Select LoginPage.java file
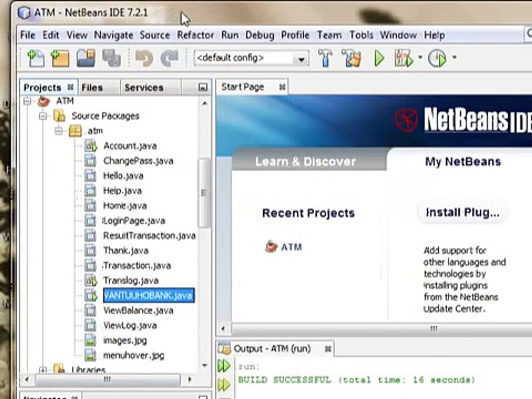Screen dimensions: 532x399 coord(134,221)
